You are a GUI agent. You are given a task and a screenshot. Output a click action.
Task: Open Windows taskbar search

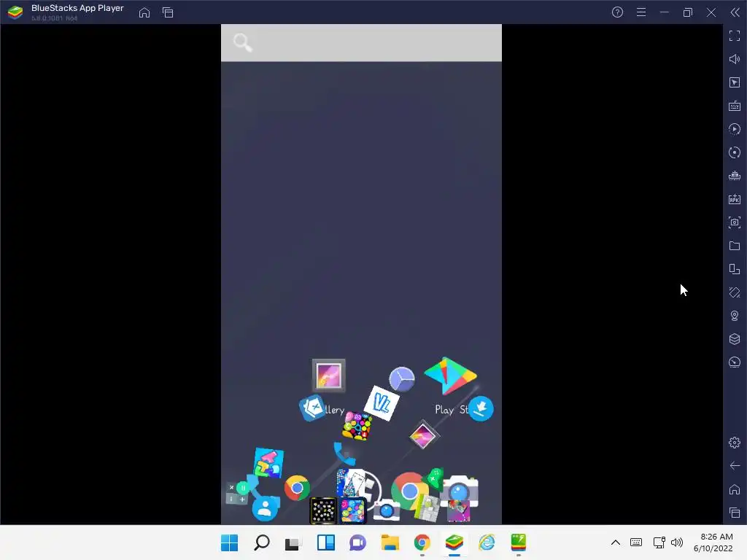point(262,542)
